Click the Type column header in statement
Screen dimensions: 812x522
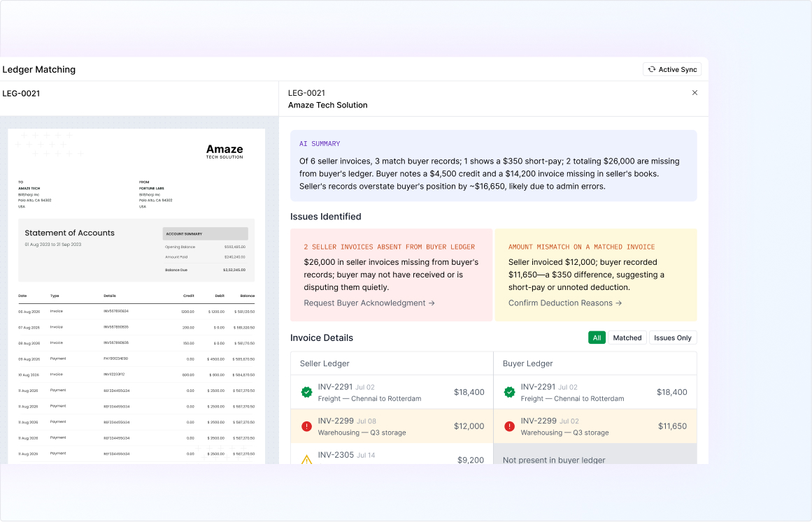coord(55,296)
